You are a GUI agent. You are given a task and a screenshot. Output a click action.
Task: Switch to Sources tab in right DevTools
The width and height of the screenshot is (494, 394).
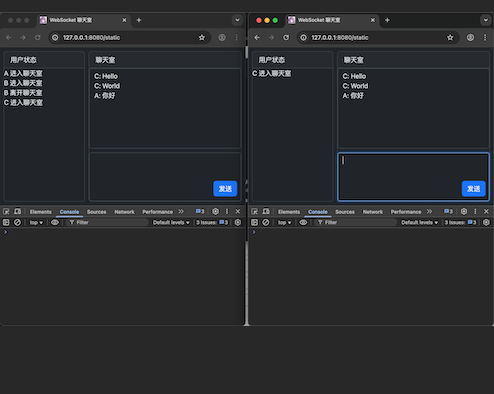click(x=345, y=212)
